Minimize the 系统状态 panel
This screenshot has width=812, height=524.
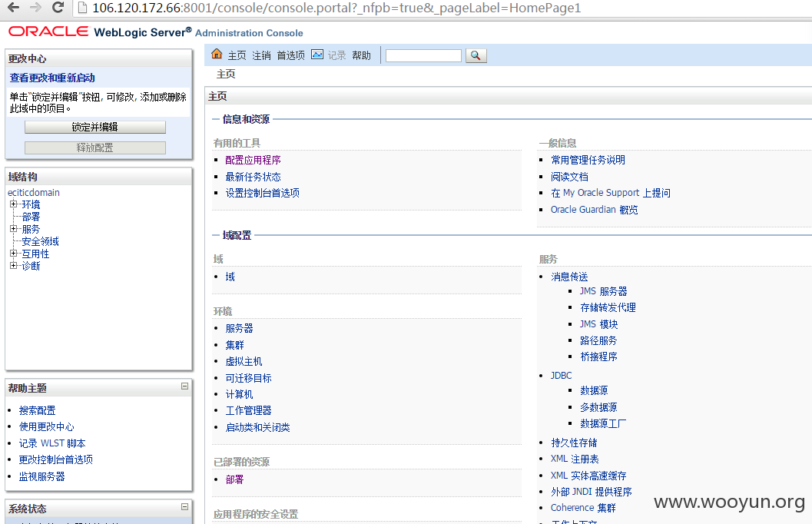[x=184, y=507]
